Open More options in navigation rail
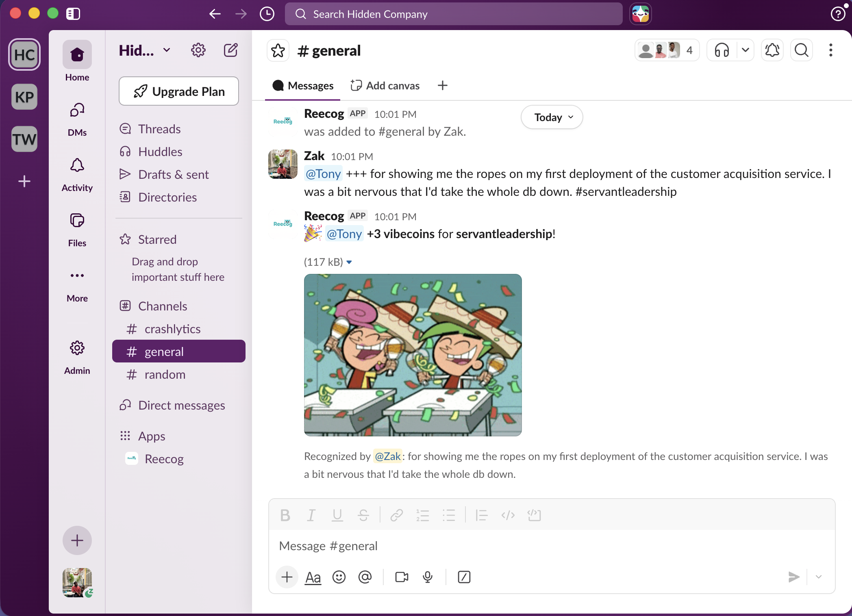The image size is (852, 616). pos(77,285)
